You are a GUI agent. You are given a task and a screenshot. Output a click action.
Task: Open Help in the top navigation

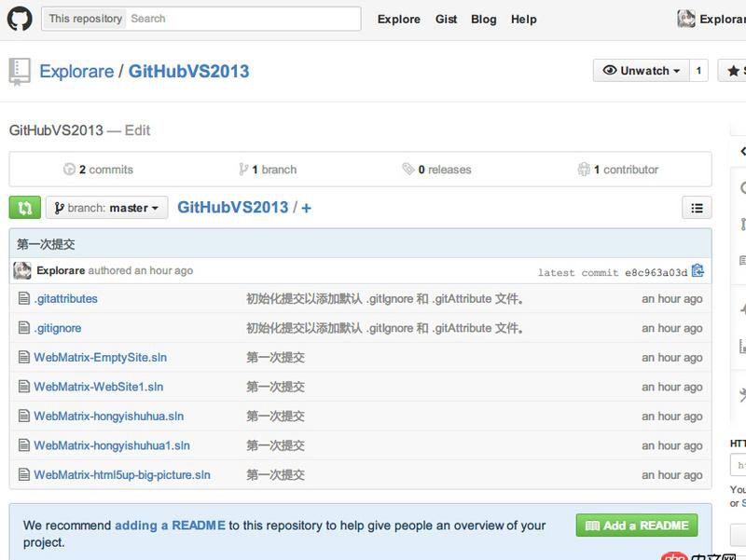point(524,20)
